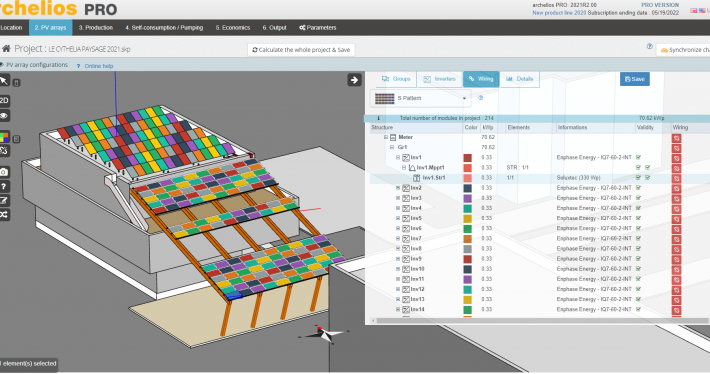Switch to the Inverters tab

pos(440,79)
